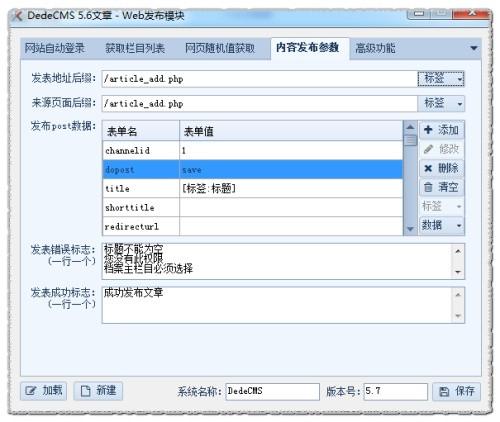
Task: Expand the 数据 dropdown button
Action: (x=442, y=226)
